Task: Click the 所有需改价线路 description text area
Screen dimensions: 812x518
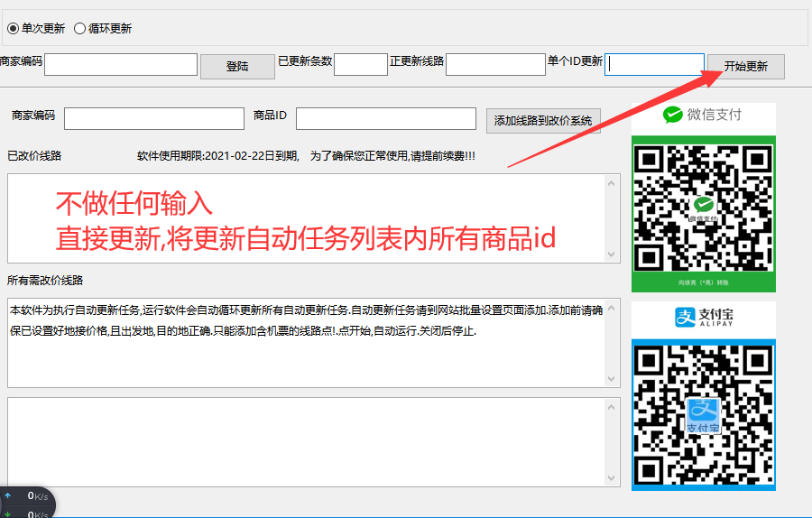Action: click(x=314, y=342)
